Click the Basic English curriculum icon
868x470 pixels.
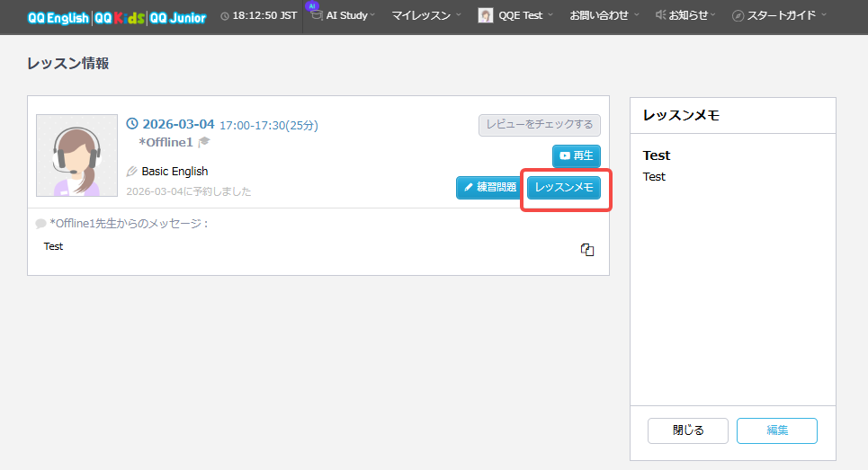point(132,172)
